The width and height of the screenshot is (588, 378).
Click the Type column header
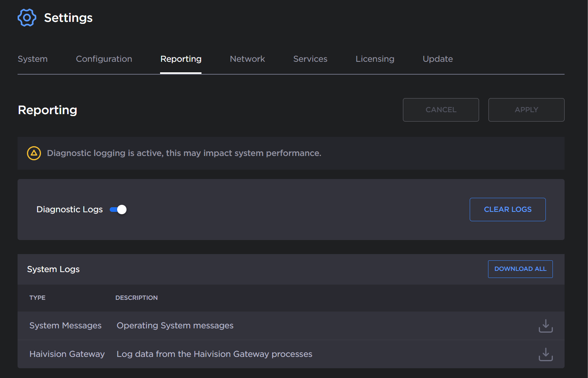[x=37, y=298]
